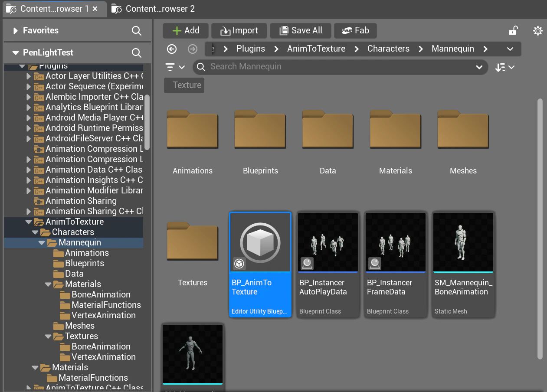Select the Data folder in the tree

pyautogui.click(x=74, y=274)
